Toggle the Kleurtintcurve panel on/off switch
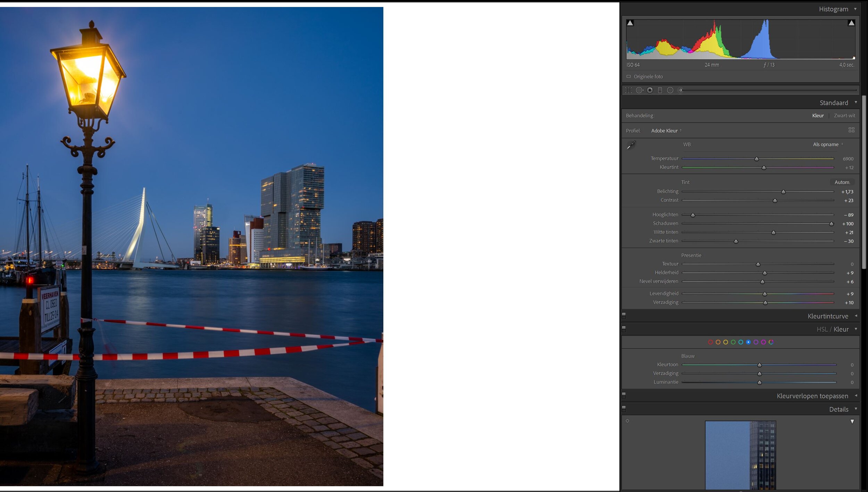 pyautogui.click(x=624, y=316)
